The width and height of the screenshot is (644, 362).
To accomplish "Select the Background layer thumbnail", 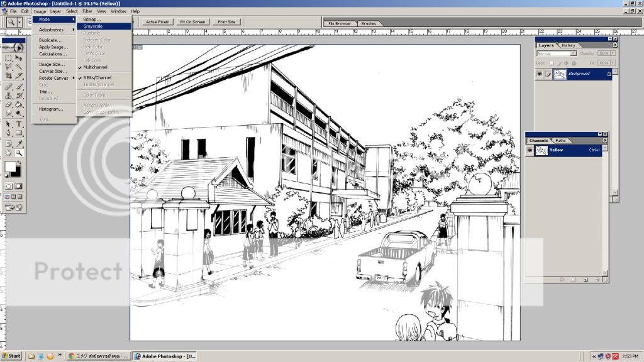I will coord(560,74).
